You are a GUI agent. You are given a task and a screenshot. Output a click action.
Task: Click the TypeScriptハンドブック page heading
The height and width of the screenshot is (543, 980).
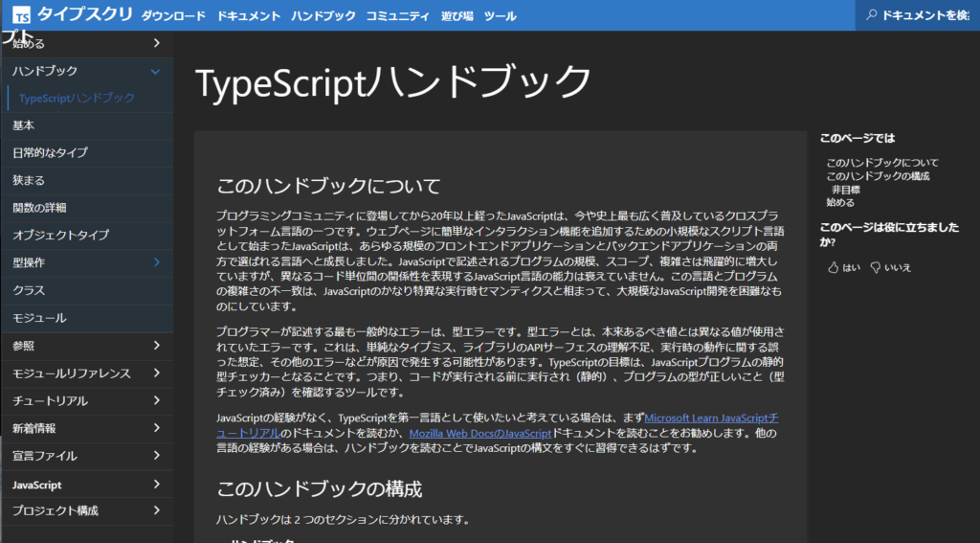(393, 81)
